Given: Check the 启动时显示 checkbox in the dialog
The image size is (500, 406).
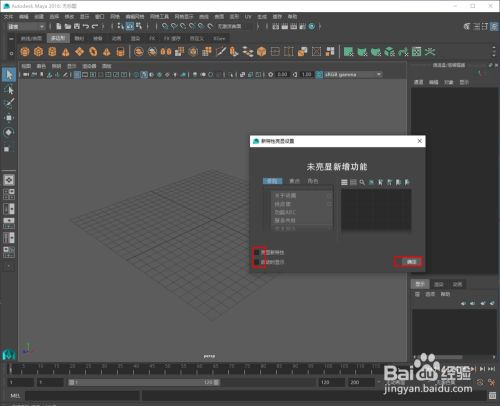Looking at the screenshot, I should (257, 262).
